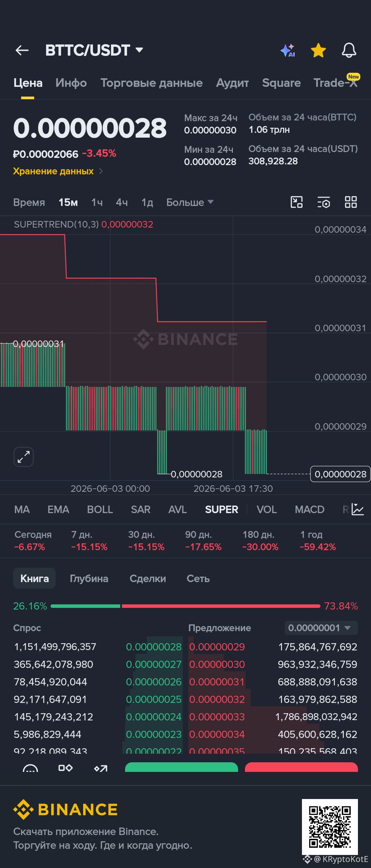Enable the SAR indicator
The image size is (371, 868).
[x=140, y=509]
